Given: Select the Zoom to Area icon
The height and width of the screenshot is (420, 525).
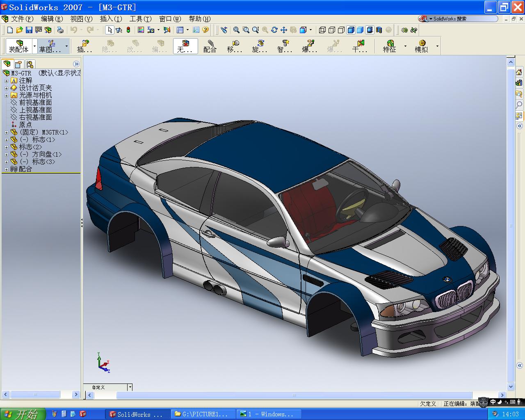Looking at the screenshot, I should (246, 30).
